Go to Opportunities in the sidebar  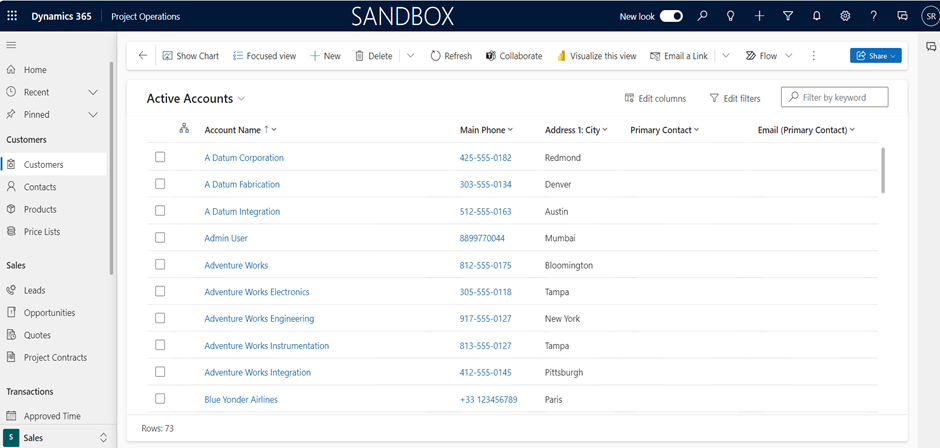tap(49, 313)
